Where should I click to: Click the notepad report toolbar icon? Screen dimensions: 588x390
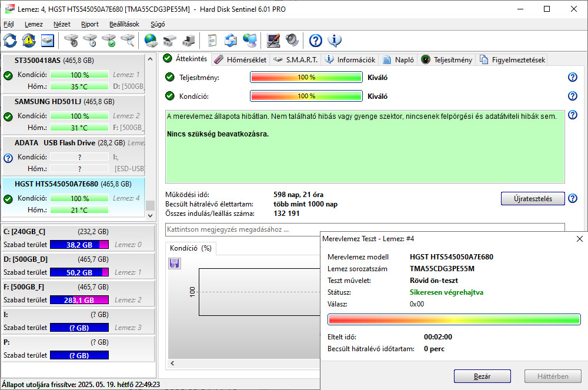coord(212,41)
